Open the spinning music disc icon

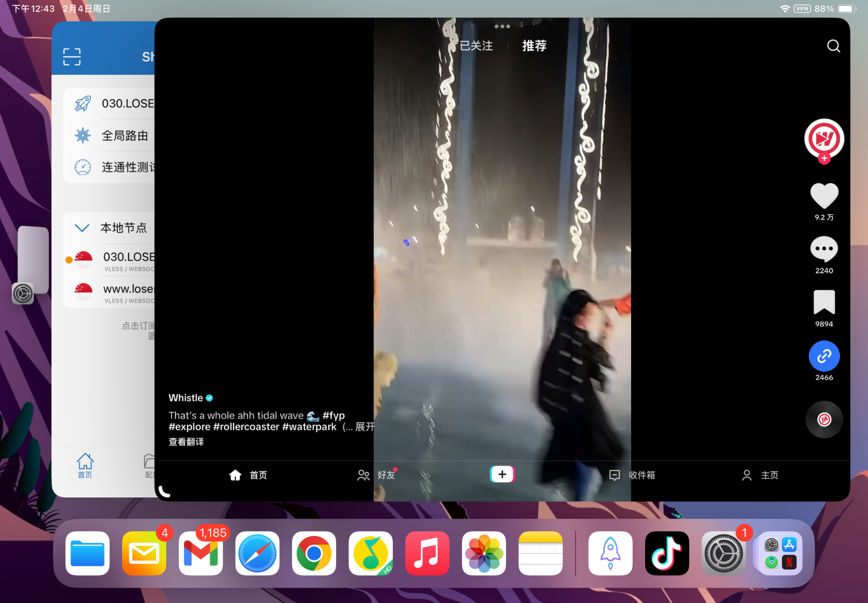(x=824, y=420)
